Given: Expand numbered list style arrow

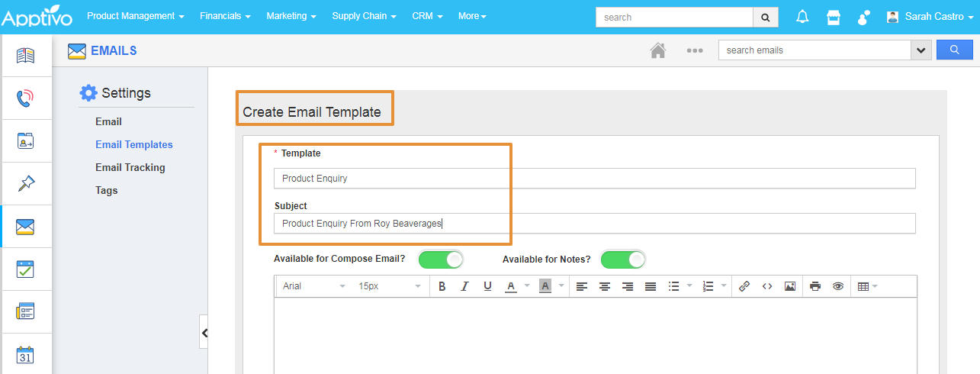Looking at the screenshot, I should click(724, 286).
